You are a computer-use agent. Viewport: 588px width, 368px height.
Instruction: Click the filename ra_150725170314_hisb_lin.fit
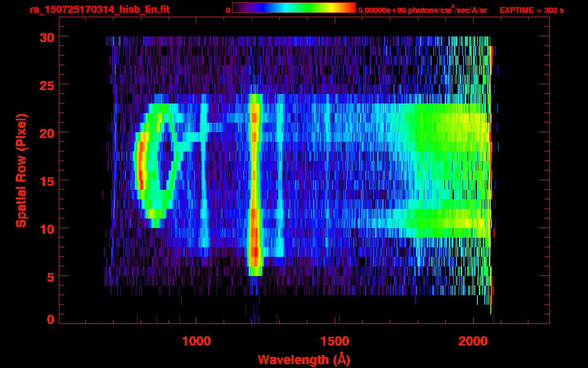click(x=99, y=10)
